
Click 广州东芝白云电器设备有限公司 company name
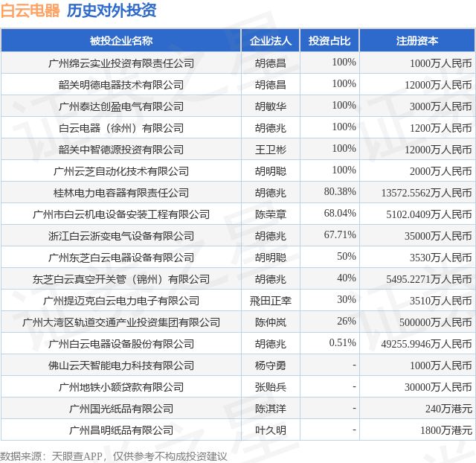[121, 258]
